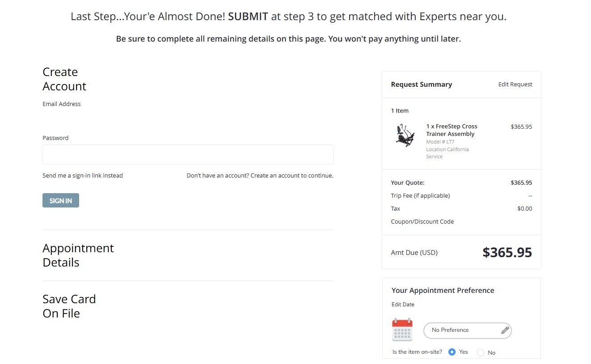Click the FreeStep Cross Trainer product thumbnail

pos(405,135)
